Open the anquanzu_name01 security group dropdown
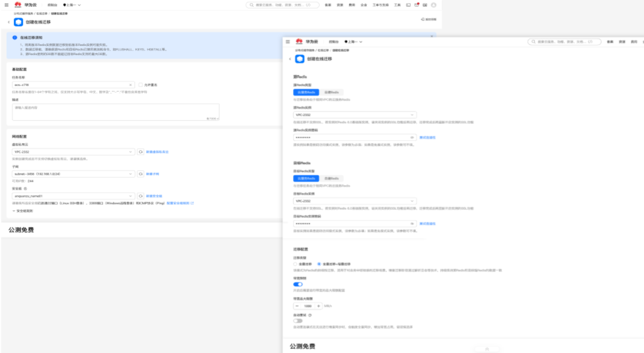This screenshot has width=644, height=353. 73,196
